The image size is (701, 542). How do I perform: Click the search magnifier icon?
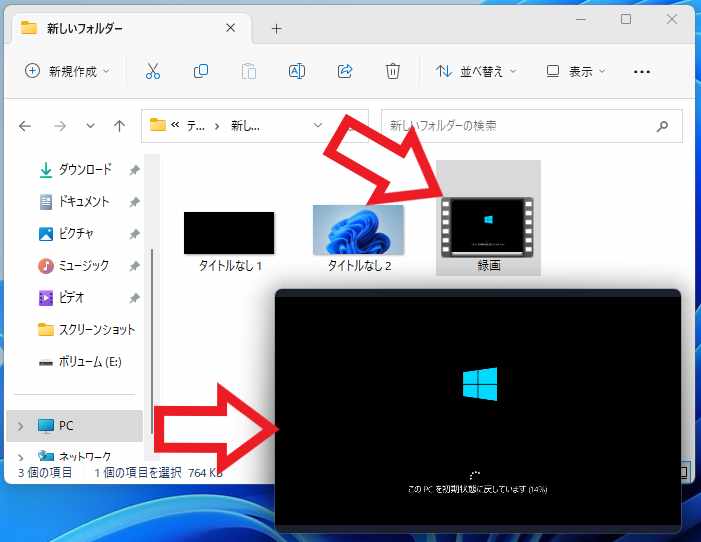662,126
